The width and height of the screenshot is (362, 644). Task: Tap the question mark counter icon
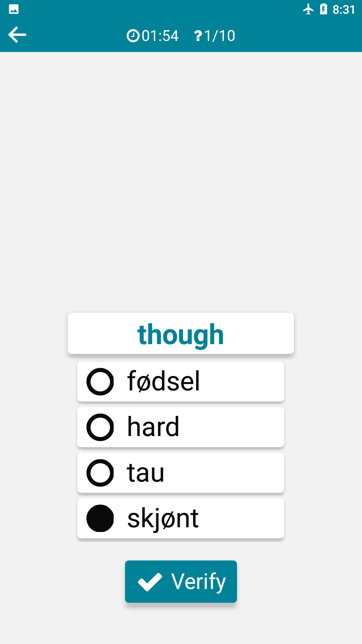coord(198,36)
